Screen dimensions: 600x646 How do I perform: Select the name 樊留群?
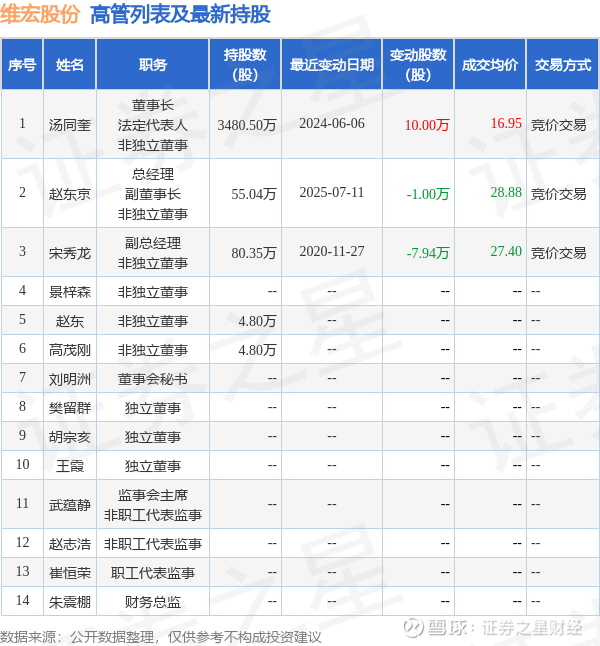pyautogui.click(x=70, y=407)
